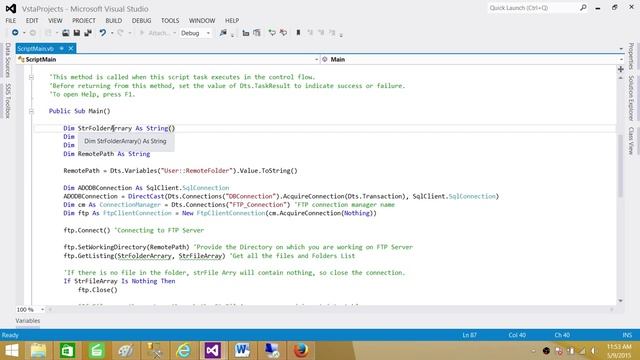640x360 pixels.
Task: Click the editor scroll down arrow
Action: 620,301
